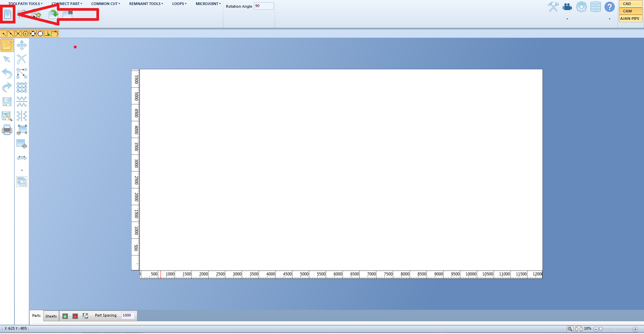Click the new document icon highlighted in red
The image size is (644, 334).
tap(7, 14)
